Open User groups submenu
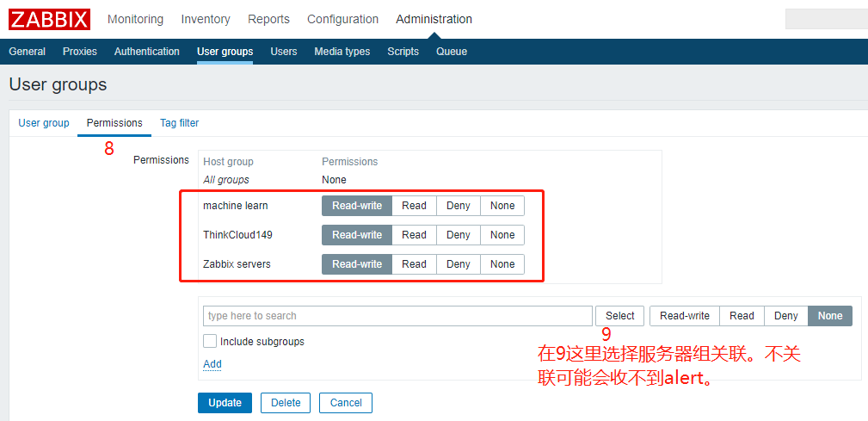868x421 pixels. click(225, 52)
